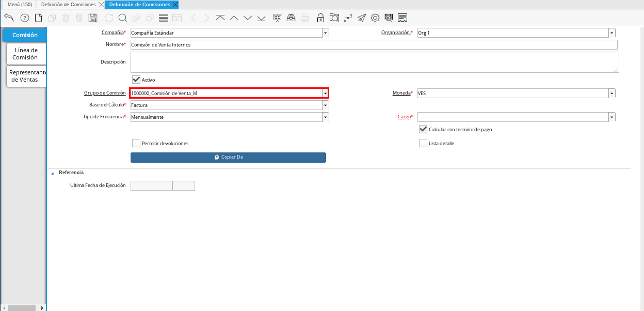Open the Menú (150) tab
This screenshot has width=644, height=311.
tap(19, 4)
